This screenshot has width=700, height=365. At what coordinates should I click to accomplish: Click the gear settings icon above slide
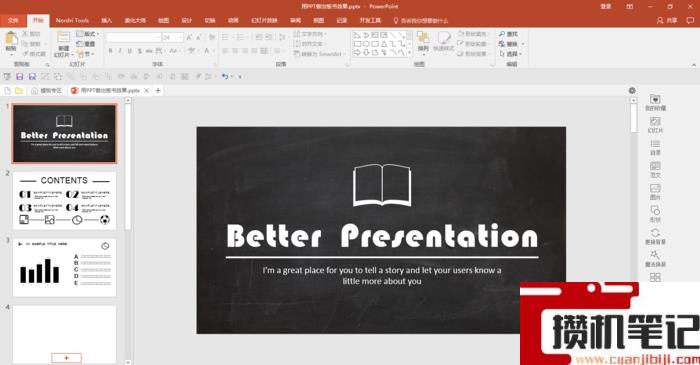point(632,91)
